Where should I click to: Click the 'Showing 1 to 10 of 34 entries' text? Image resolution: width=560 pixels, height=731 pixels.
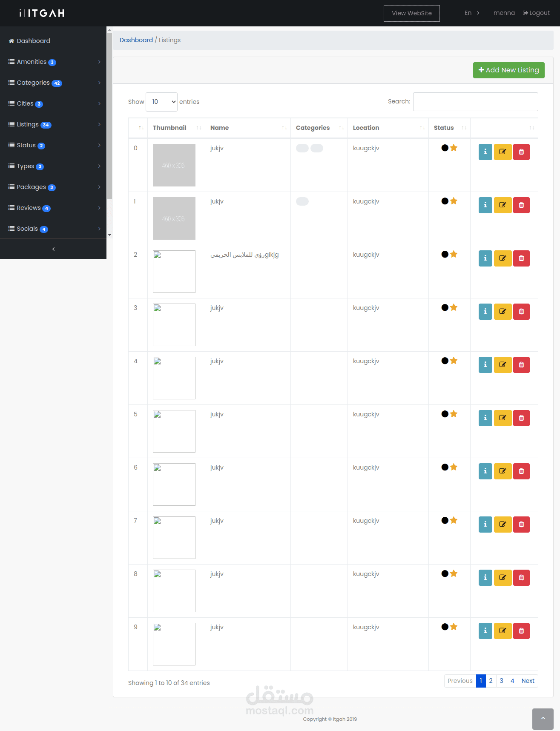click(169, 683)
